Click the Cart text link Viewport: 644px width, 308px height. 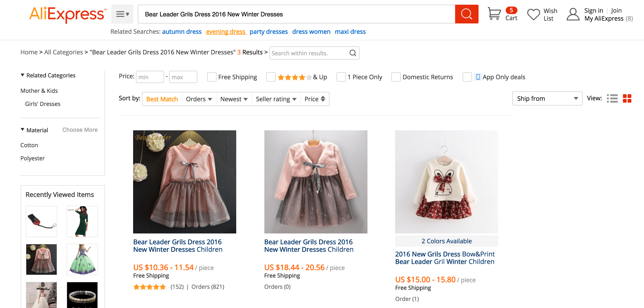tap(511, 18)
